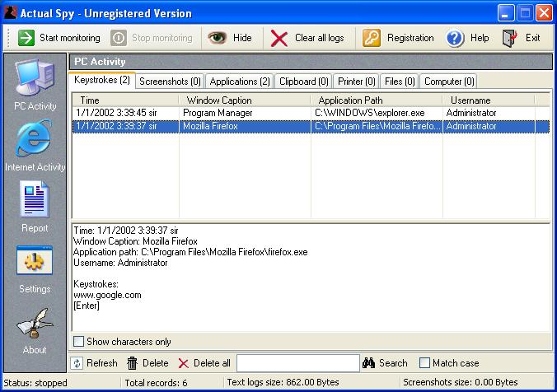Open Registration via the key icon
Image resolution: width=557 pixels, height=392 pixels.
point(372,38)
